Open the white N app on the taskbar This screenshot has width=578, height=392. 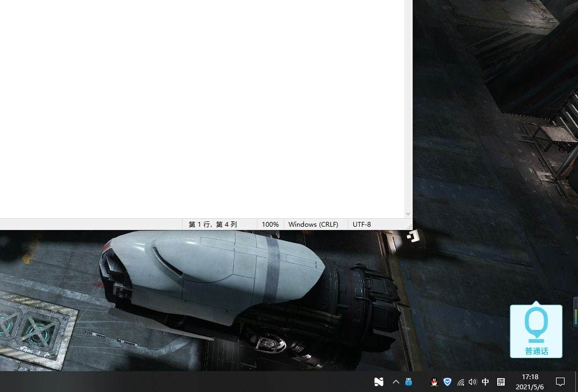[x=378, y=382]
